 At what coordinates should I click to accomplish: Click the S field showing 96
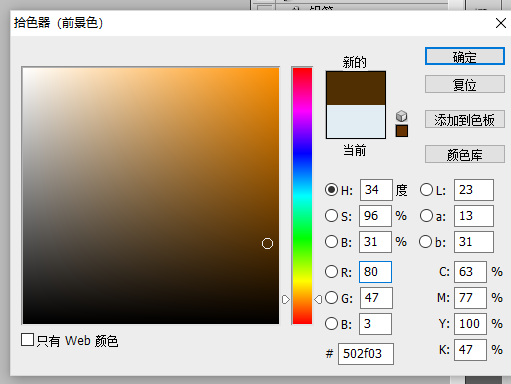[x=375, y=216]
